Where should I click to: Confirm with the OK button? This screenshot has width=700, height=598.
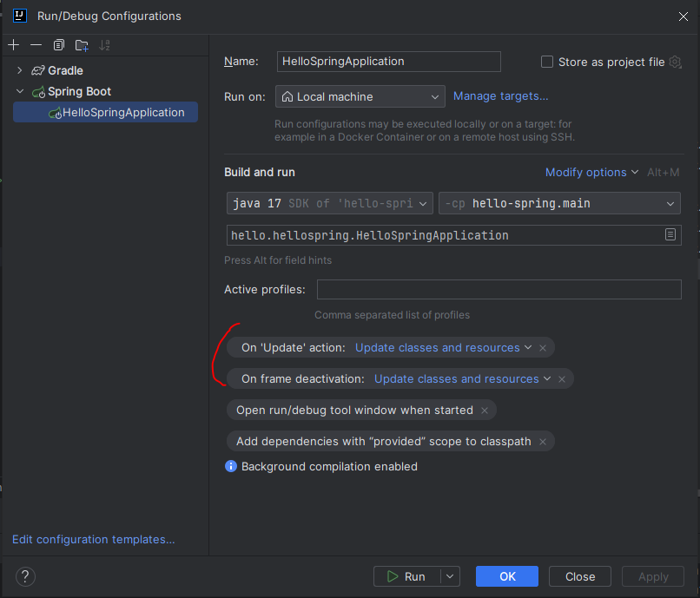click(506, 576)
